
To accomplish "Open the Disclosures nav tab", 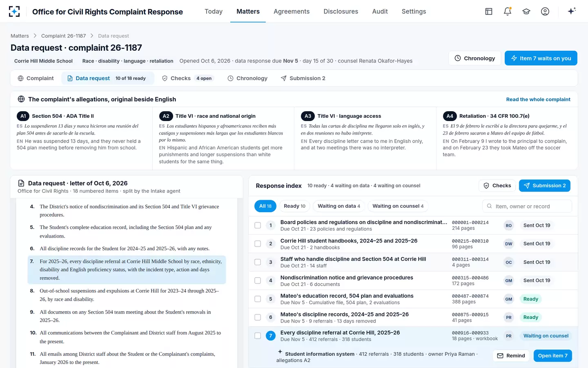I will click(341, 11).
